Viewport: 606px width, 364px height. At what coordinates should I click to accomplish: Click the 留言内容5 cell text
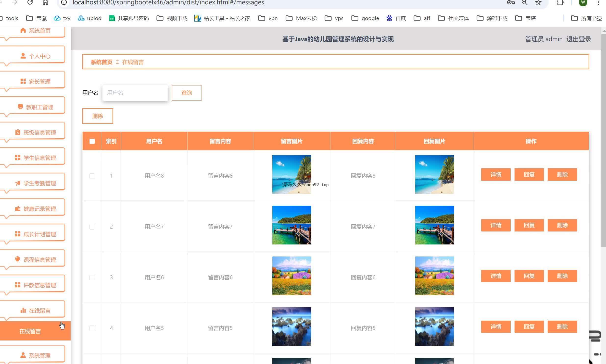(220, 328)
